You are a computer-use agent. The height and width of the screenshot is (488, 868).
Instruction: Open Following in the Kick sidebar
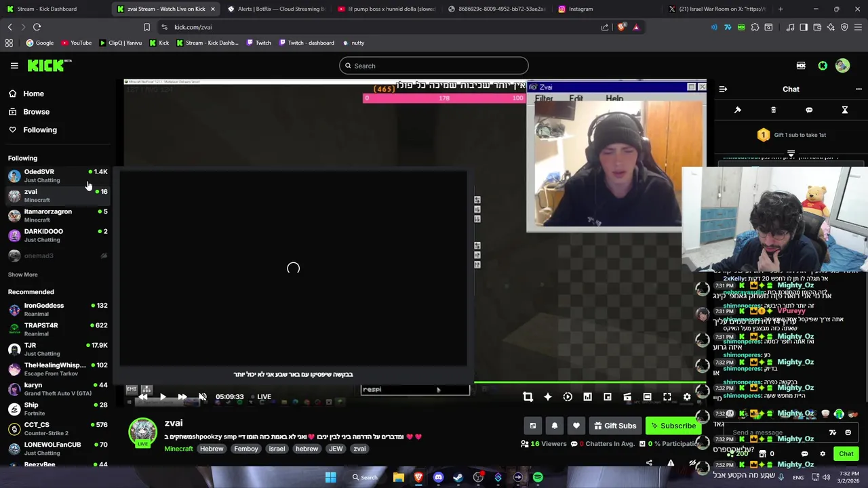[x=40, y=129]
